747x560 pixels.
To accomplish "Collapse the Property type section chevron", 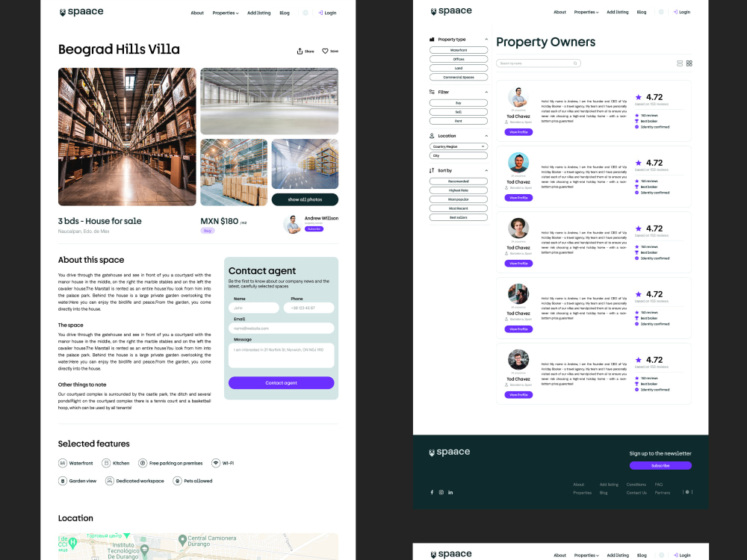I will click(486, 40).
